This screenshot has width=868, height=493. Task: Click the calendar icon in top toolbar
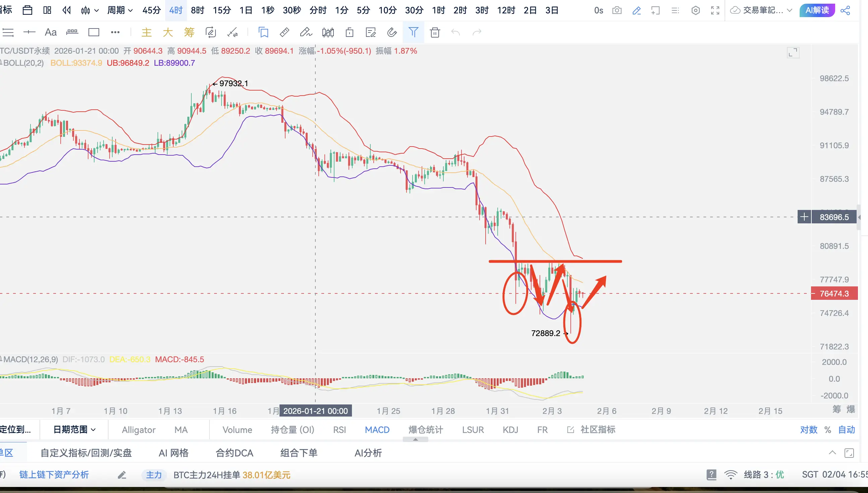[27, 10]
